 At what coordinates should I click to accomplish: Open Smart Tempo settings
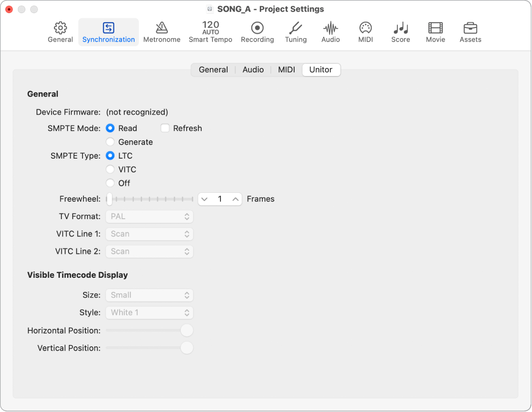[x=211, y=31]
